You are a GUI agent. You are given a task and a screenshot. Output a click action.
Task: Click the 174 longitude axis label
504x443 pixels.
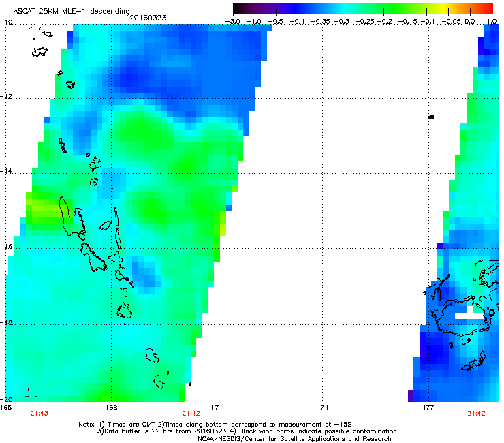[322, 408]
